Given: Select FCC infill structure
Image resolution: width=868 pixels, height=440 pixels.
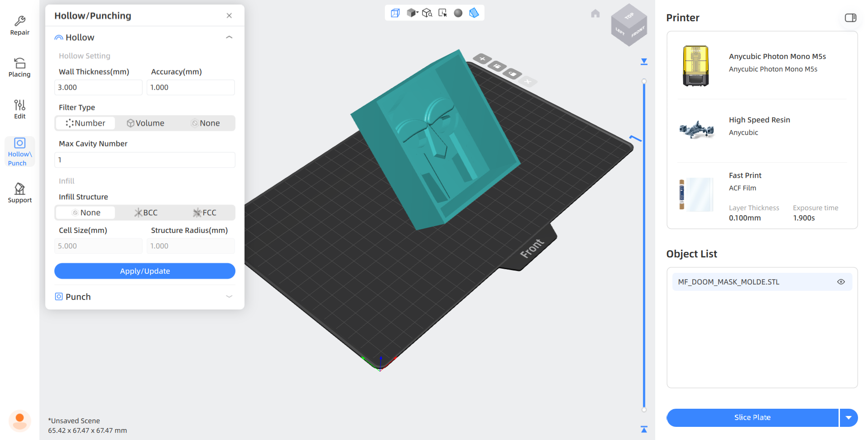Looking at the screenshot, I should coord(205,213).
